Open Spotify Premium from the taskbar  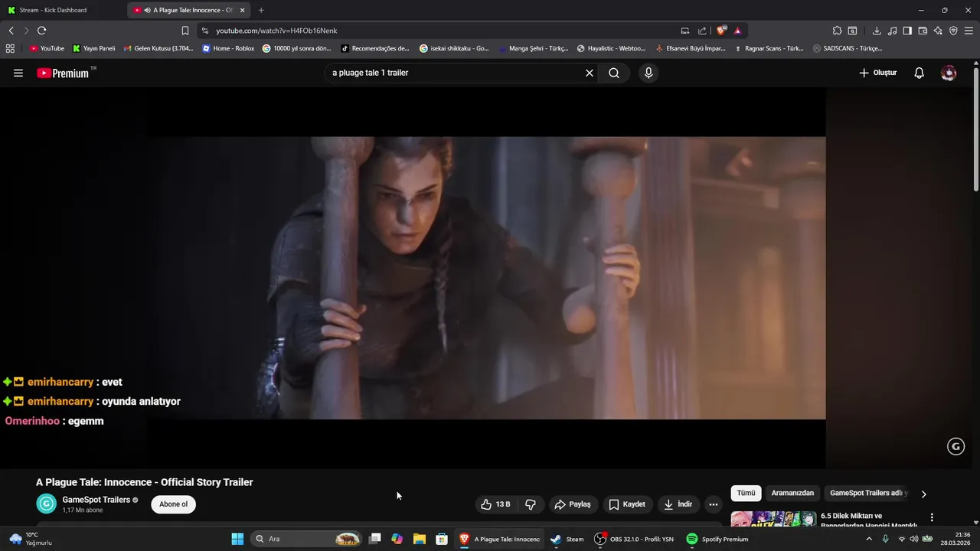pos(717,539)
